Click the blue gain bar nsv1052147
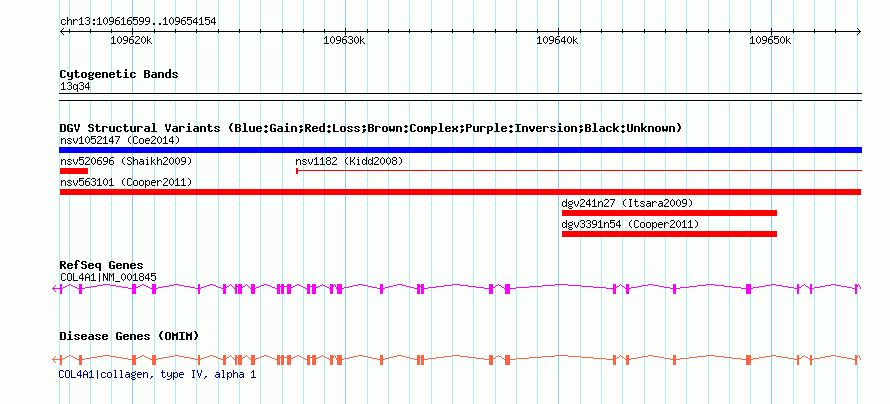 click(461, 150)
